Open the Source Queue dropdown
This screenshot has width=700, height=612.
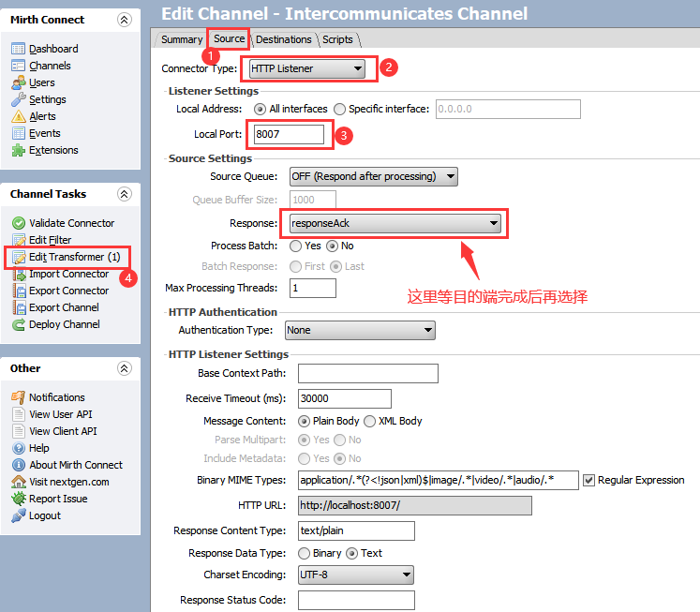pyautogui.click(x=374, y=176)
